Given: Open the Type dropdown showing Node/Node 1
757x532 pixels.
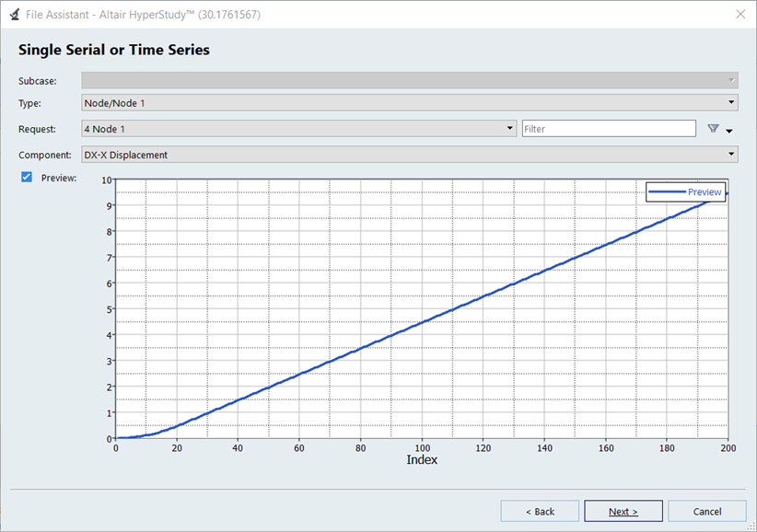Looking at the screenshot, I should 410,102.
